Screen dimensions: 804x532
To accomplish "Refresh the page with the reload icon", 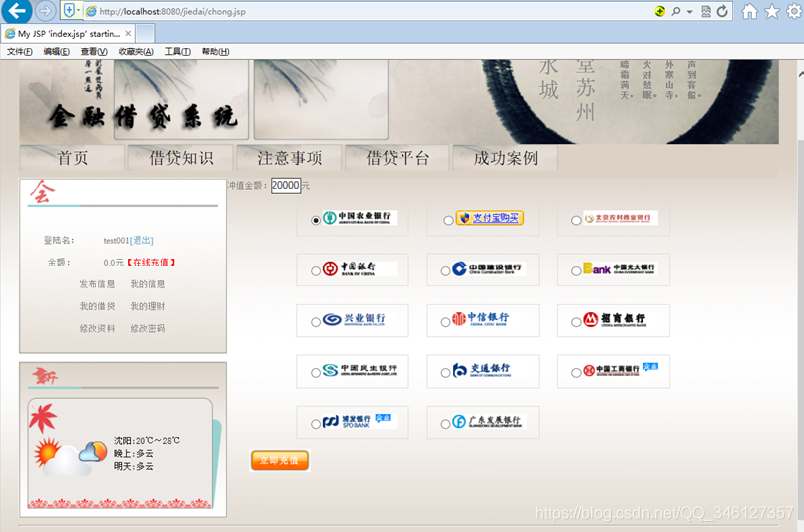I will coord(722,11).
